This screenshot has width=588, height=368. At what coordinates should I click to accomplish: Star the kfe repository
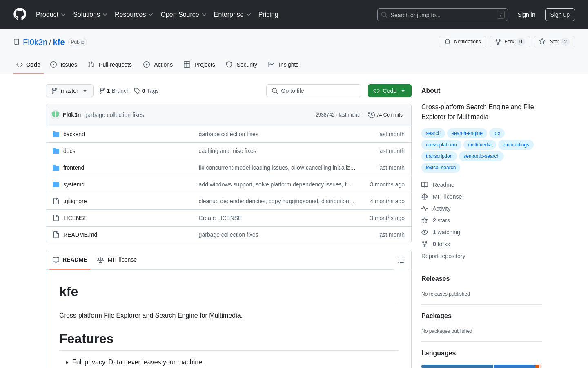(554, 42)
